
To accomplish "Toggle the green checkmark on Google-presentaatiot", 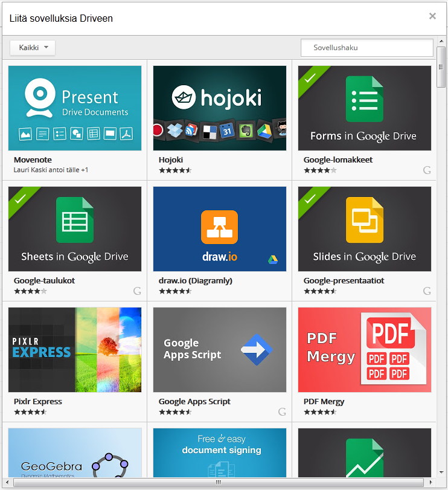I will [x=310, y=198].
